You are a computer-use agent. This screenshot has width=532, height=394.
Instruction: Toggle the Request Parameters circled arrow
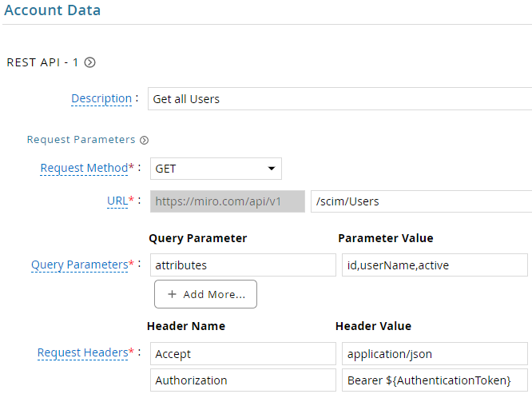145,140
